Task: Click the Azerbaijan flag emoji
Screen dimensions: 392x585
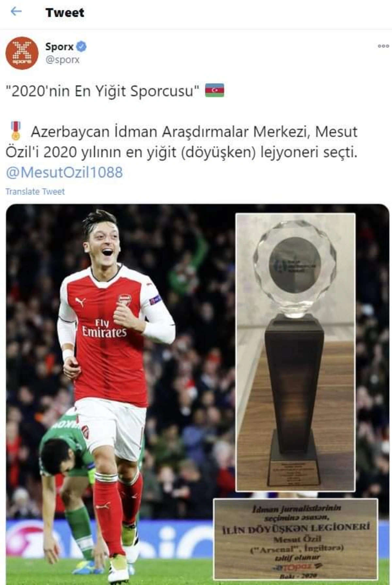Action: pos(215,91)
